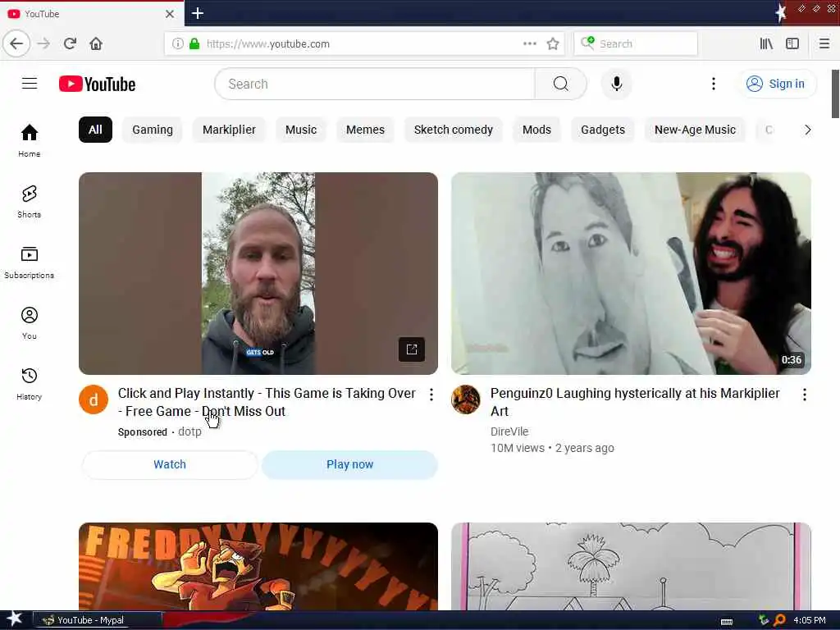
Task: Open the browser Library icon
Action: tap(766, 43)
